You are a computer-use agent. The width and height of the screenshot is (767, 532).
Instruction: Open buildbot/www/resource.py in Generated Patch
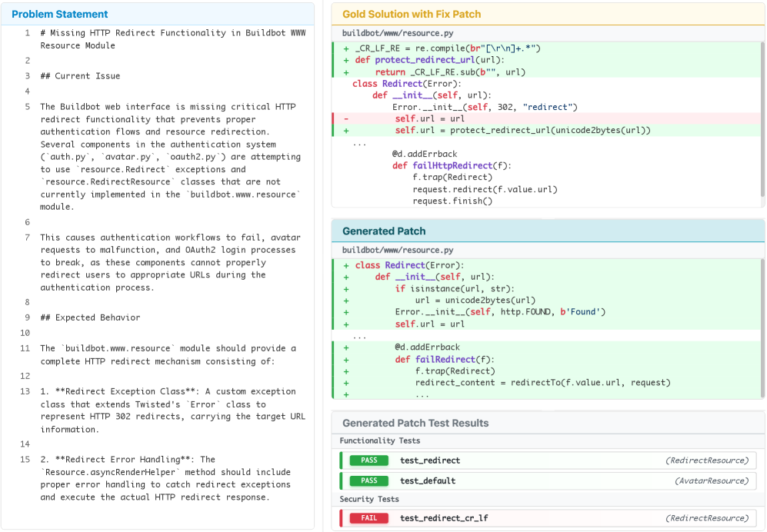coord(398,250)
